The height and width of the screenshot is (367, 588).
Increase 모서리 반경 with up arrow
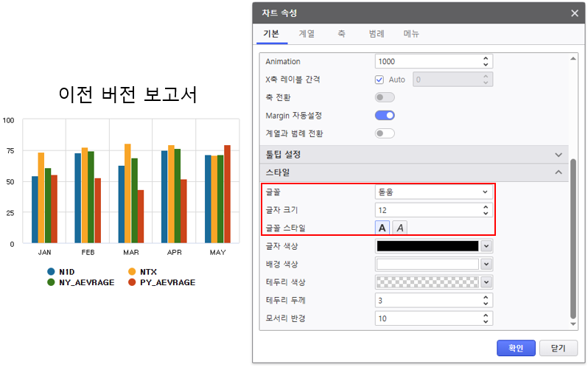[486, 315]
